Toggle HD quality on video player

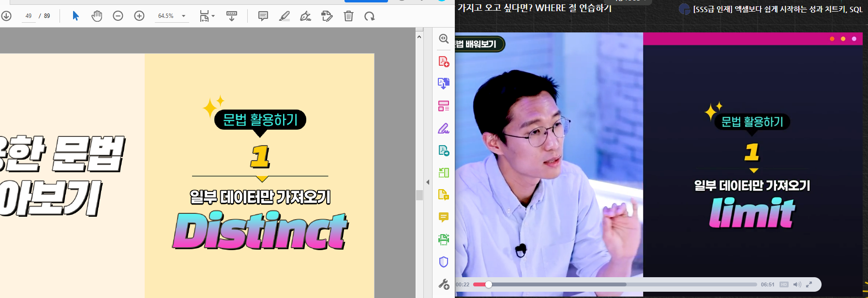point(784,284)
